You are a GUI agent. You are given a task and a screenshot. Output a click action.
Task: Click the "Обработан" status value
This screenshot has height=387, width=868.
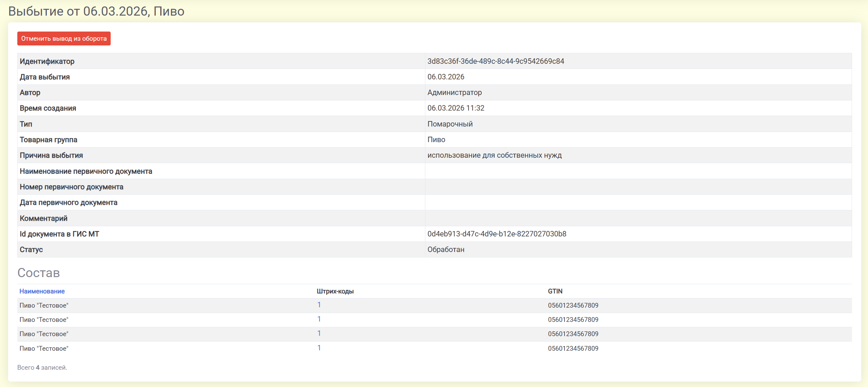point(446,249)
